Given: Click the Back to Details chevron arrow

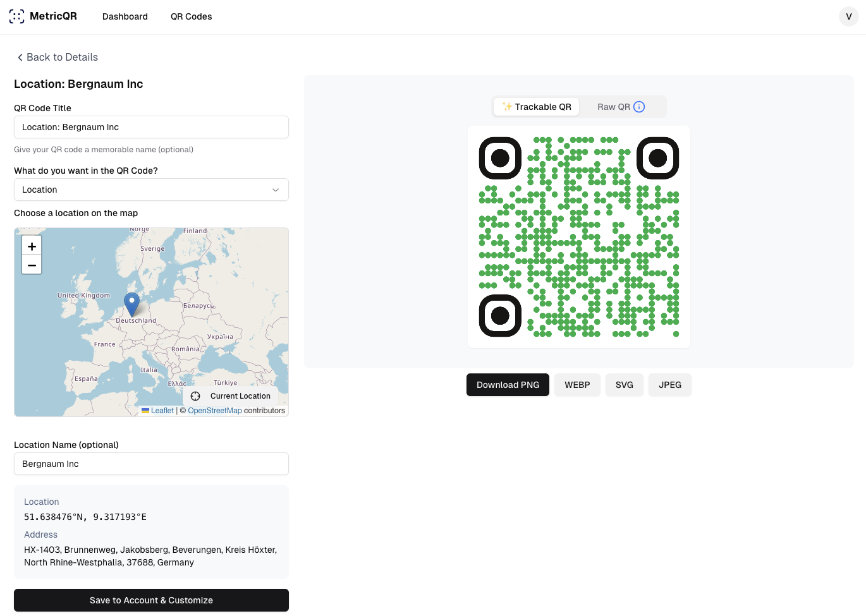Looking at the screenshot, I should click(20, 57).
